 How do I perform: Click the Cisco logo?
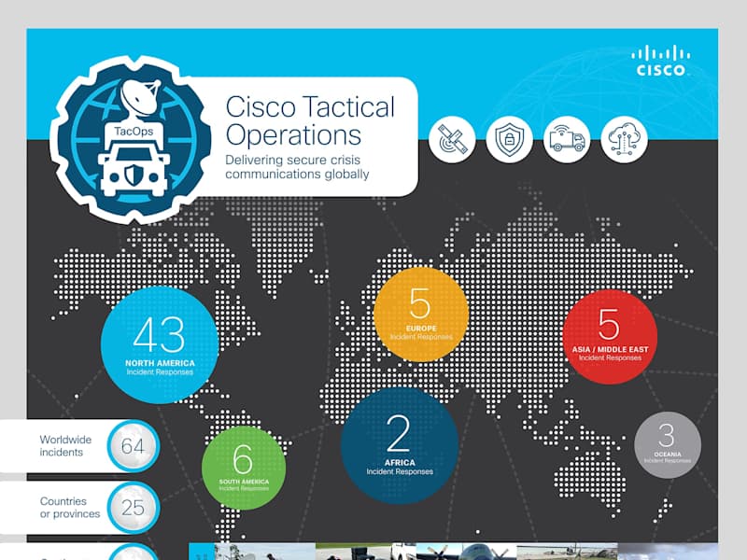coord(660,61)
